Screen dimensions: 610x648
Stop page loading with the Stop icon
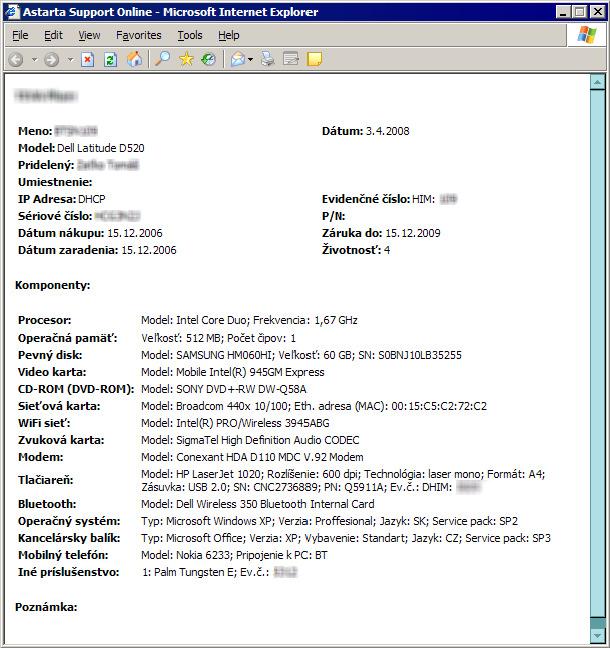[87, 60]
